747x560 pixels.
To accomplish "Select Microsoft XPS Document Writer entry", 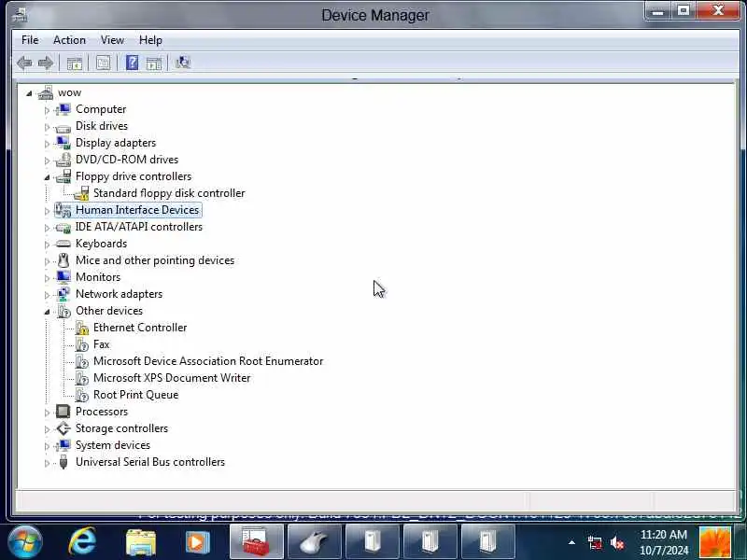I will pyautogui.click(x=172, y=378).
